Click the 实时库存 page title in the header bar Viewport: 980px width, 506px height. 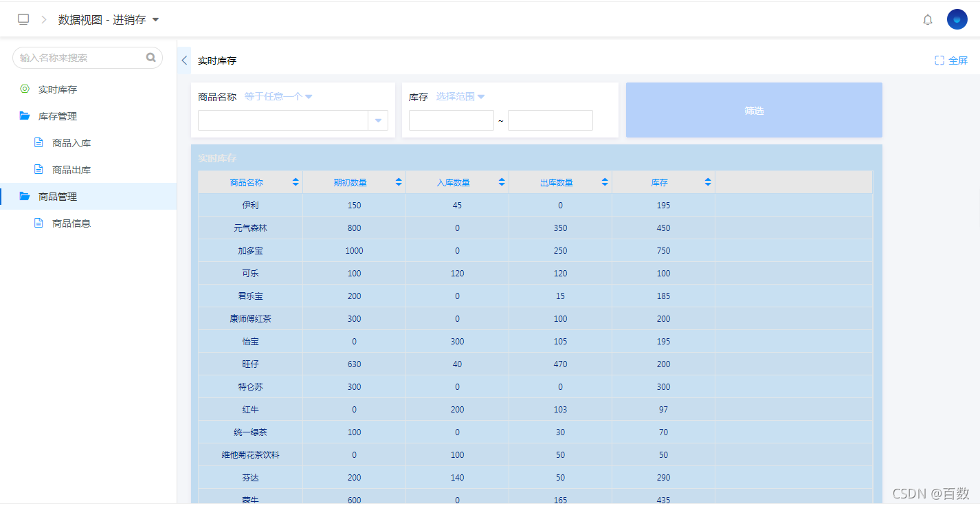(217, 60)
